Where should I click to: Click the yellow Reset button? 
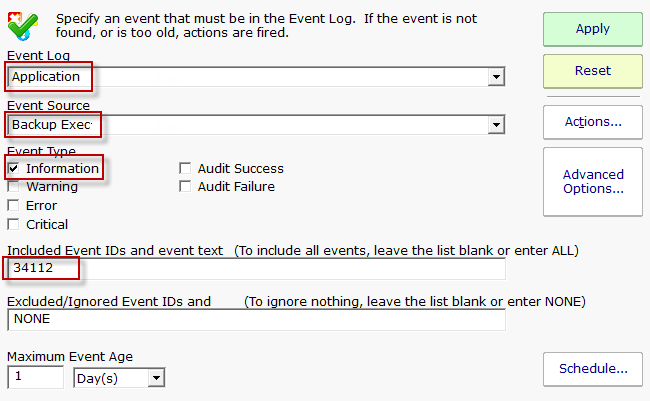click(593, 71)
